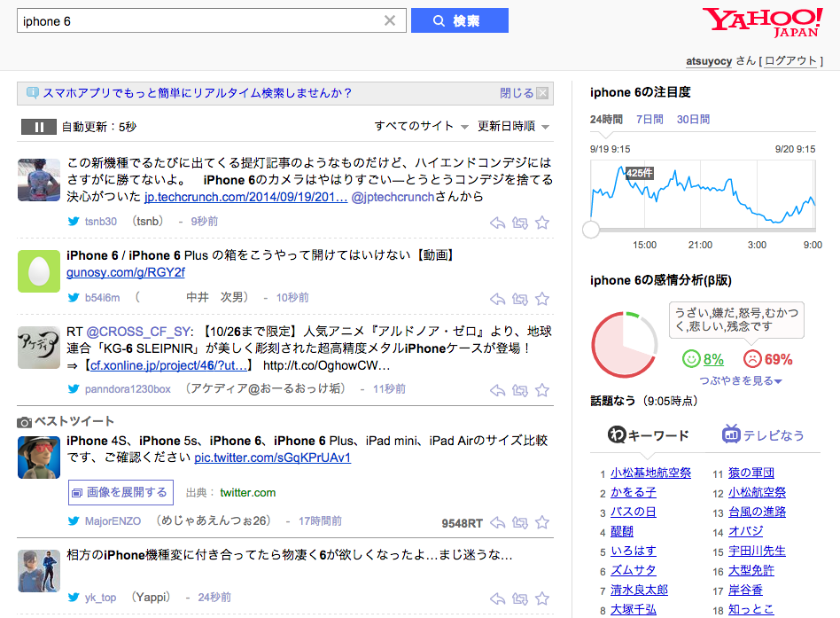Viewport: 840px width, 618px height.
Task: Pause auto-update with the pause button
Action: [39, 127]
